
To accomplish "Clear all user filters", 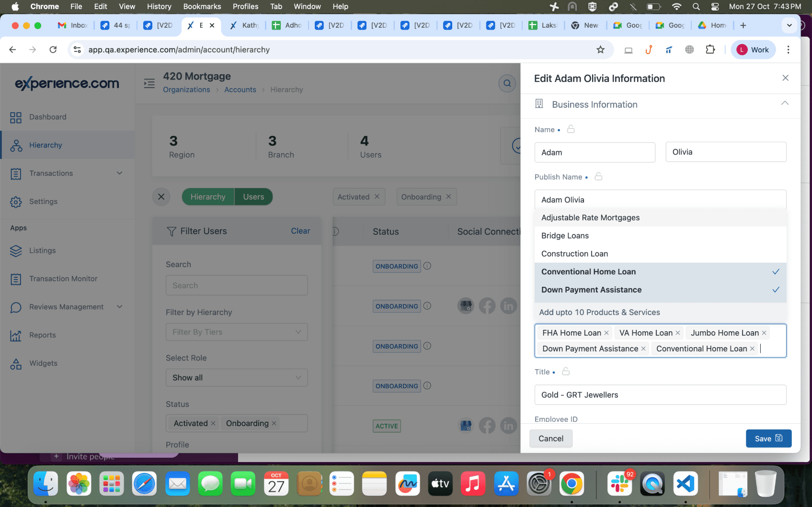I will pyautogui.click(x=300, y=231).
